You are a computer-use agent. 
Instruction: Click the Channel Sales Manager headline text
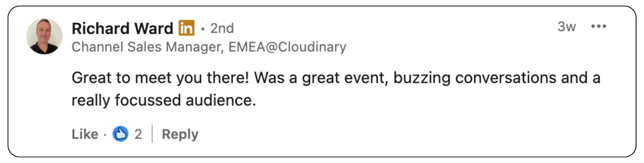click(209, 47)
